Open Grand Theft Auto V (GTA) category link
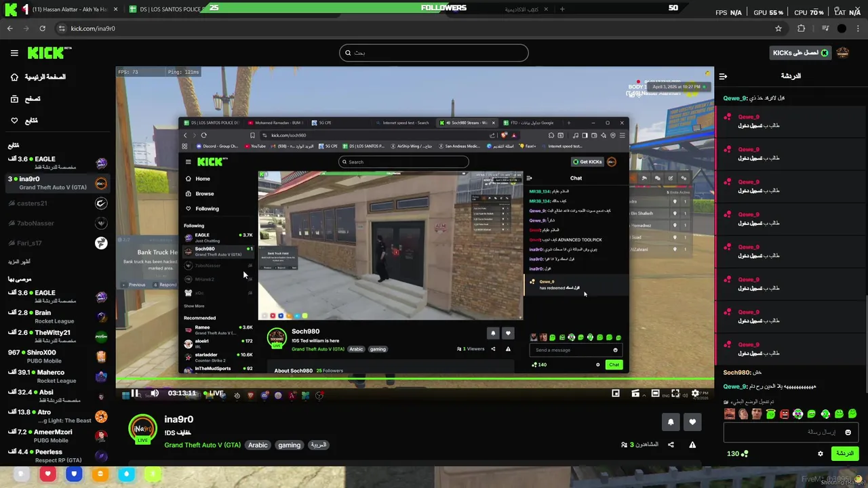 tap(202, 445)
